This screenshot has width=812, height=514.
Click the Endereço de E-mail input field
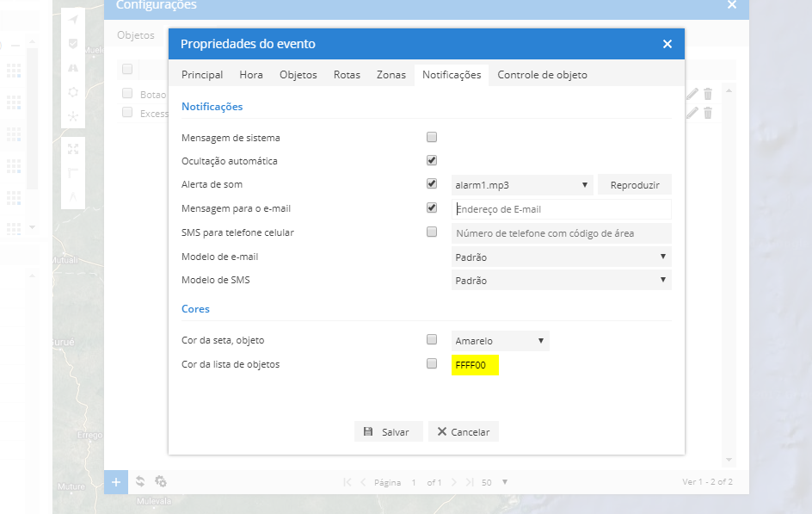click(561, 209)
